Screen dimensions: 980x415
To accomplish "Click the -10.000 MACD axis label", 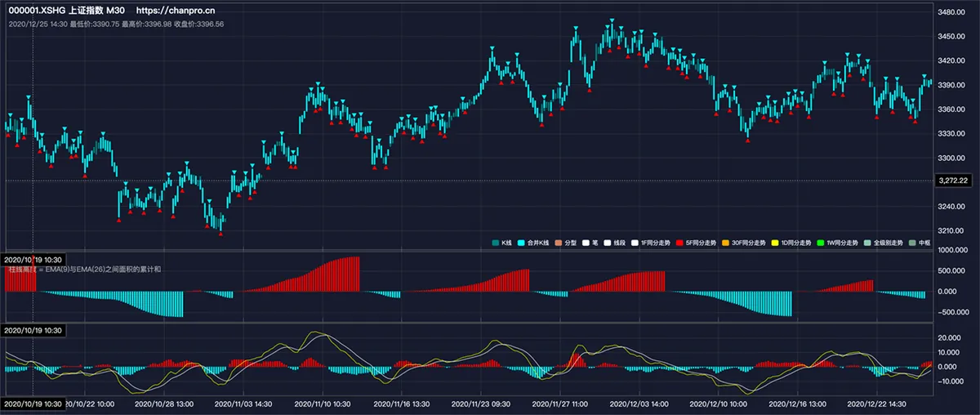I will 952,382.
